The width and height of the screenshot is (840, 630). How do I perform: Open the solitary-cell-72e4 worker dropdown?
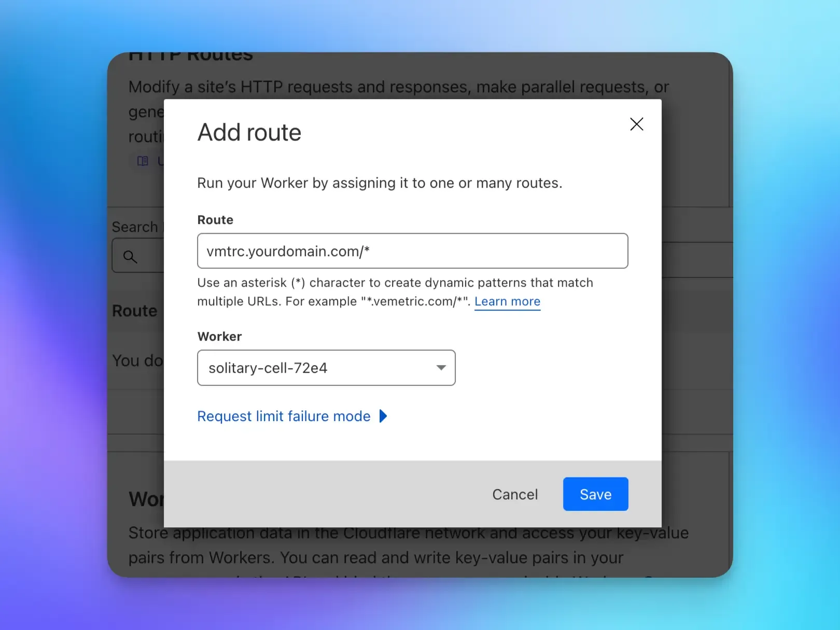[x=326, y=368]
